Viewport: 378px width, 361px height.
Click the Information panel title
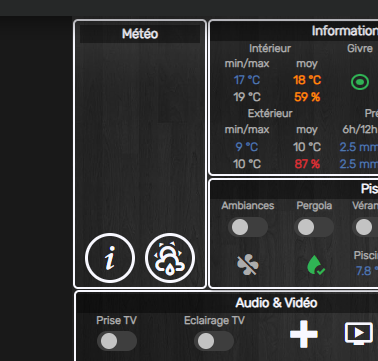[345, 31]
